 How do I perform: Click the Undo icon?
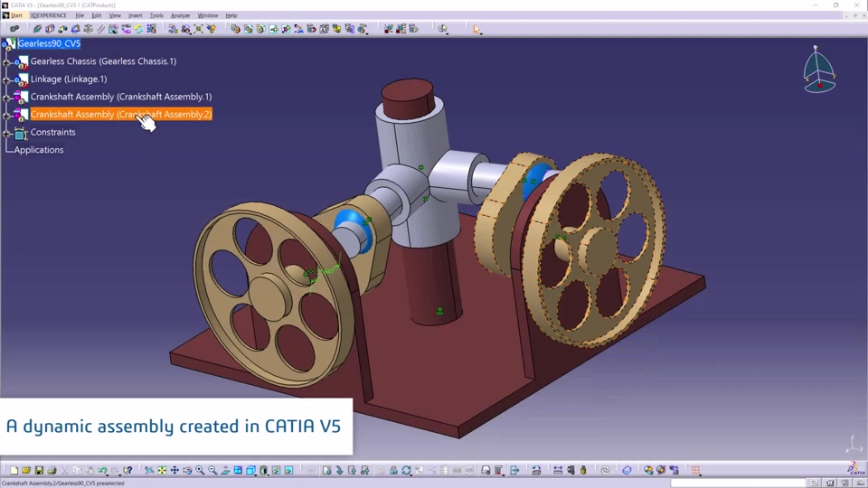[x=102, y=470]
